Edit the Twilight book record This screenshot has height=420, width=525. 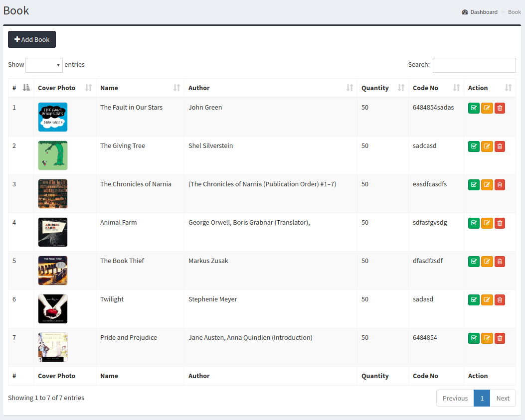[487, 299]
